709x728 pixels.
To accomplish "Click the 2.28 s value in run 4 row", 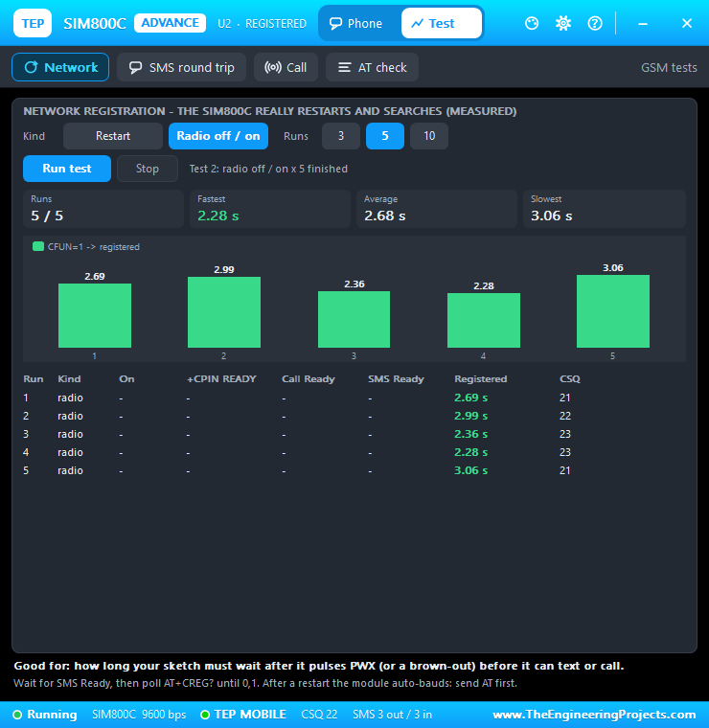I will coord(470,452).
